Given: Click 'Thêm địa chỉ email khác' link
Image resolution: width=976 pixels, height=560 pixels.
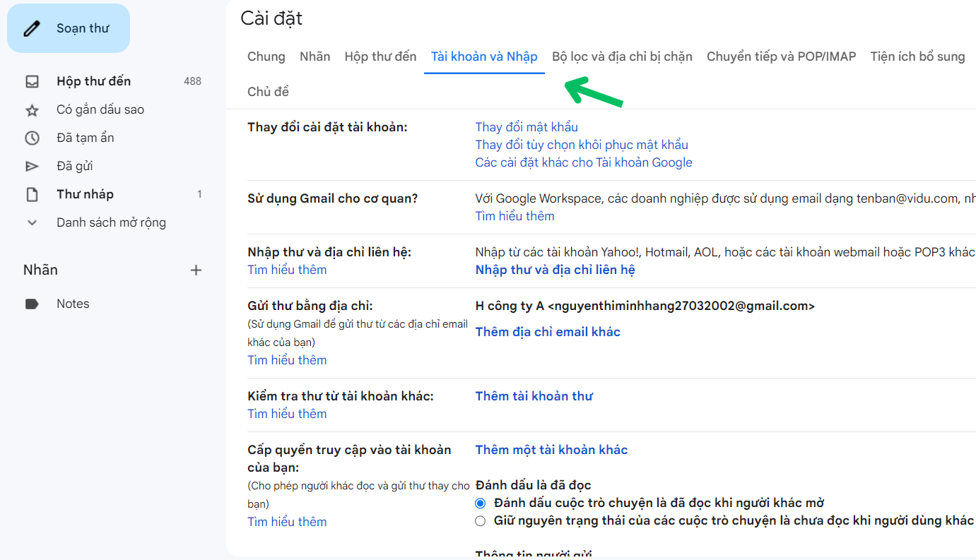Looking at the screenshot, I should (548, 332).
